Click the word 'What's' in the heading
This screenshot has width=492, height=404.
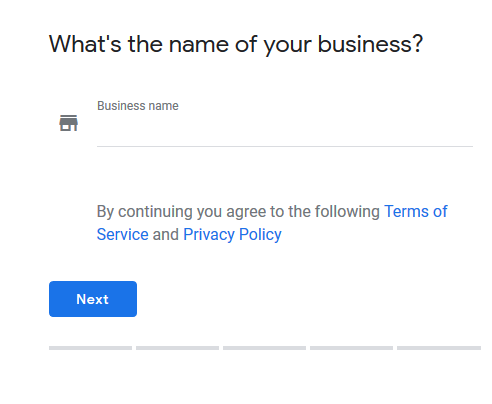[x=85, y=44]
